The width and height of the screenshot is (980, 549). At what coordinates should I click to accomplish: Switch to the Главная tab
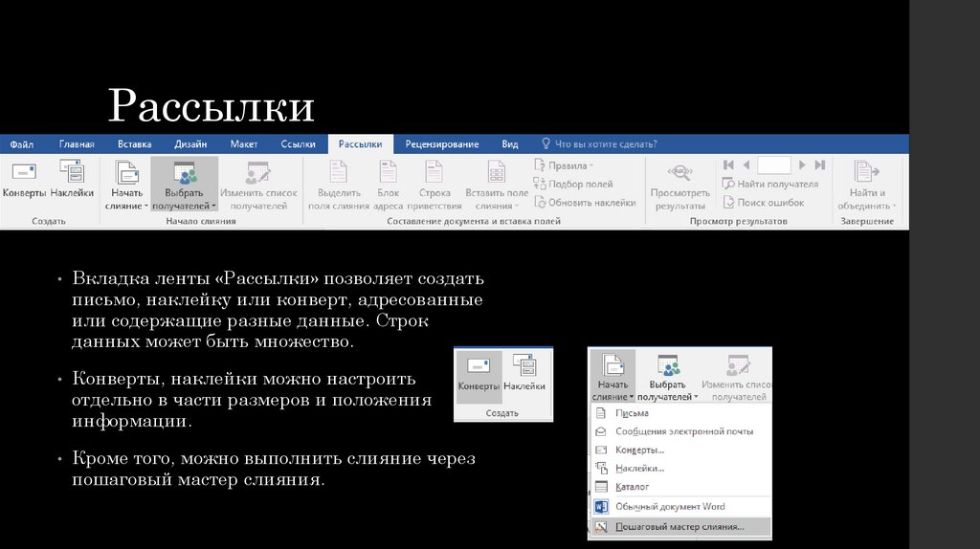[77, 144]
